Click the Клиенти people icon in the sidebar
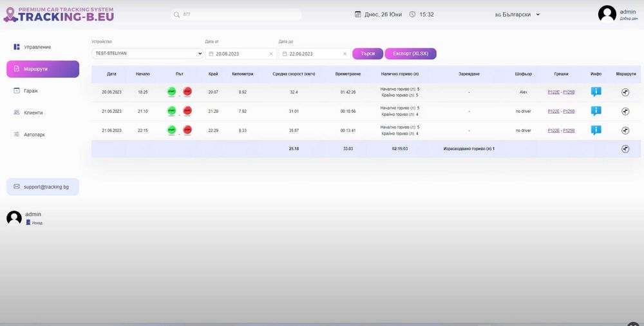 click(17, 112)
